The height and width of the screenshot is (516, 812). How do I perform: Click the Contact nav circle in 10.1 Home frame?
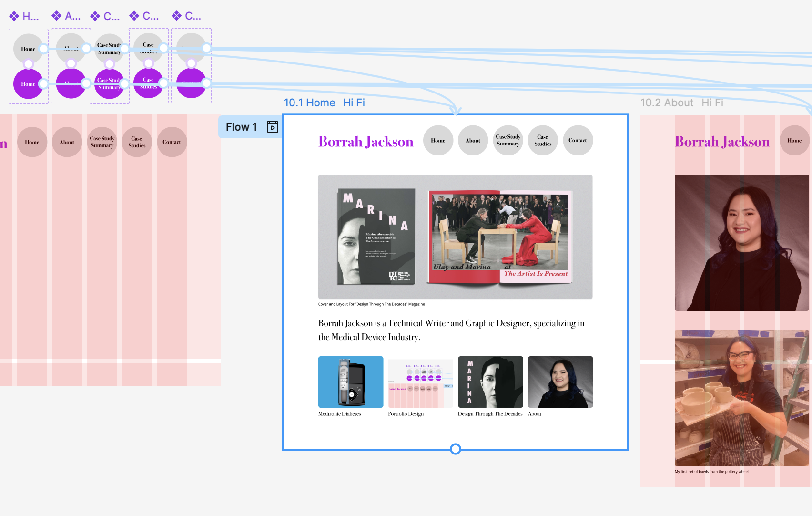[x=578, y=140]
